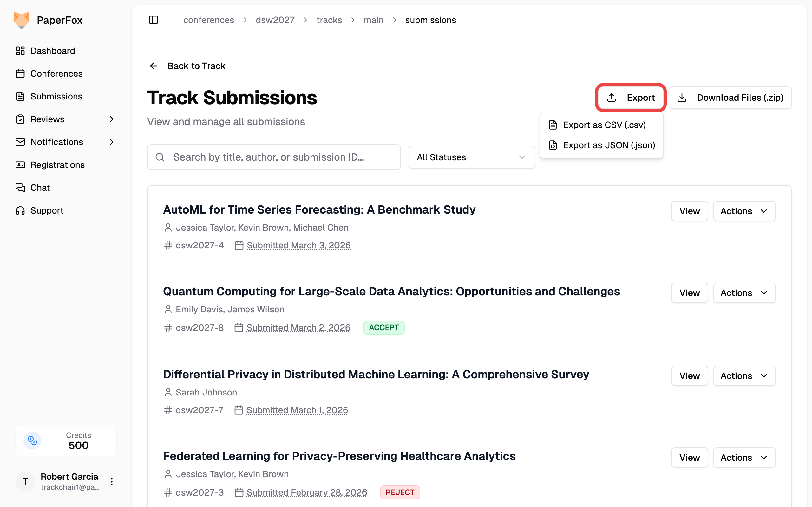Click the Chat bubbles icon
Viewport: 812px width, 507px height.
(x=20, y=188)
